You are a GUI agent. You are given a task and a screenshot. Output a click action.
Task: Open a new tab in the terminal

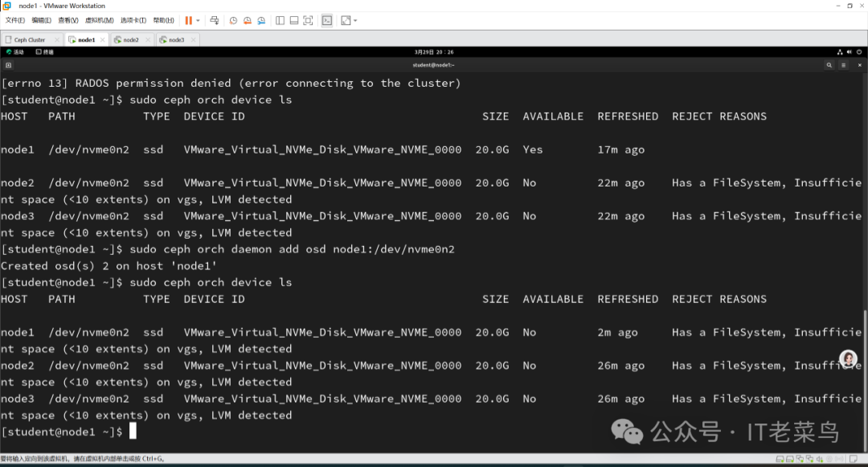tap(8, 65)
